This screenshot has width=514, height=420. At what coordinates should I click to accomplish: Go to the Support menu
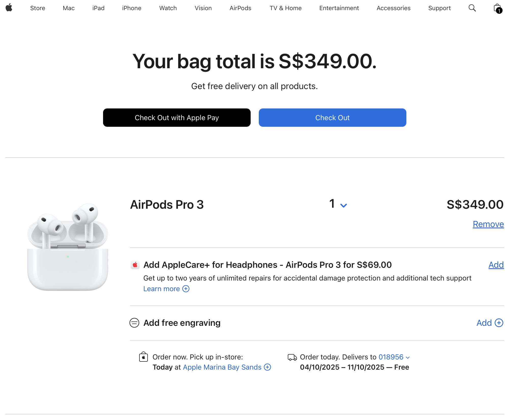point(439,8)
